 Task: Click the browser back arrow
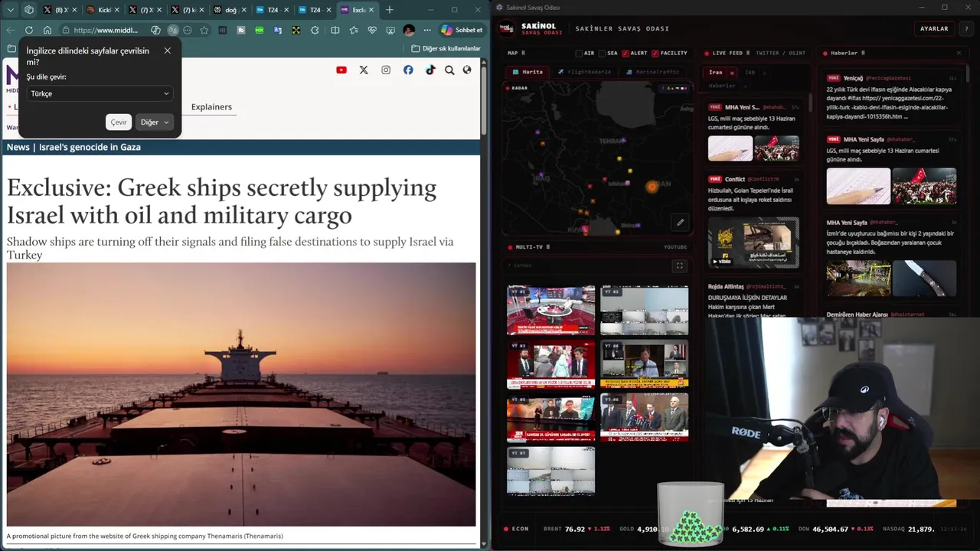(x=10, y=30)
